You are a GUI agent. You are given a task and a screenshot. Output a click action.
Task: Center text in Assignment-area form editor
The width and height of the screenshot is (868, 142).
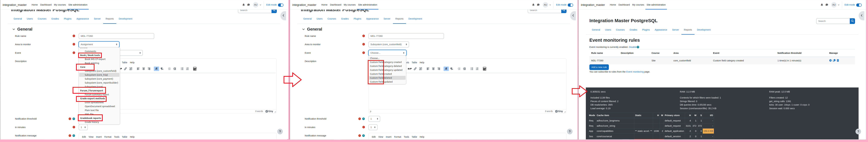point(143,69)
